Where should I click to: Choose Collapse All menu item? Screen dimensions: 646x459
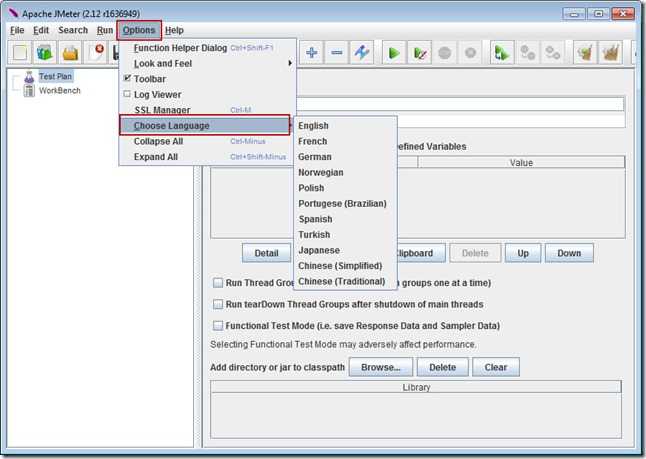[208, 141]
